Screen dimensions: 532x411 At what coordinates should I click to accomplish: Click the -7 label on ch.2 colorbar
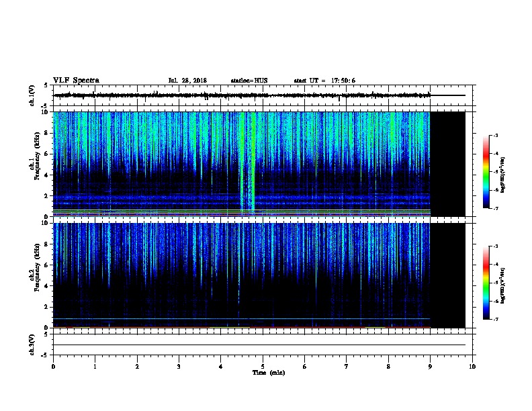(496, 320)
